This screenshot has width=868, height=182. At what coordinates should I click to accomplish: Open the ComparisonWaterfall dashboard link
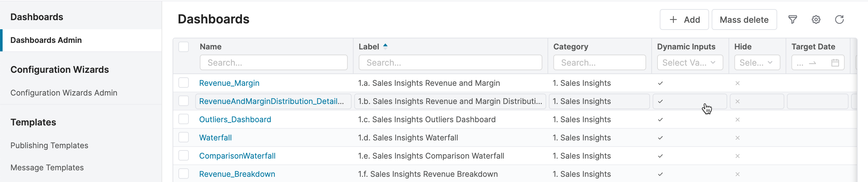point(237,156)
